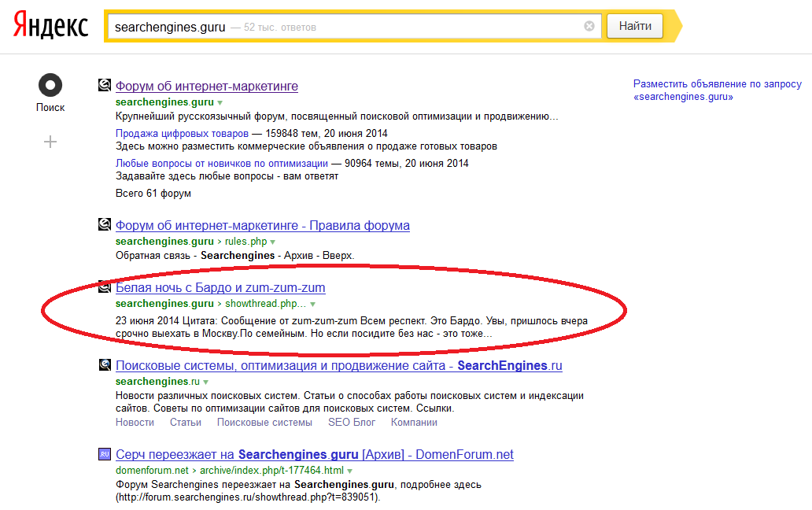Click archive/index.php/t-177464.html URL path
This screenshot has height=510, width=812.
[x=272, y=470]
